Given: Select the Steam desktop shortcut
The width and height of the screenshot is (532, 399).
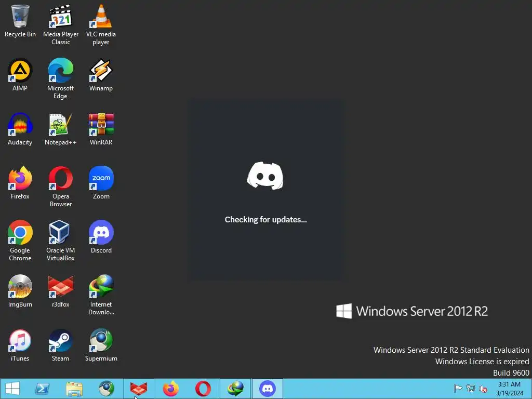Looking at the screenshot, I should tap(61, 345).
